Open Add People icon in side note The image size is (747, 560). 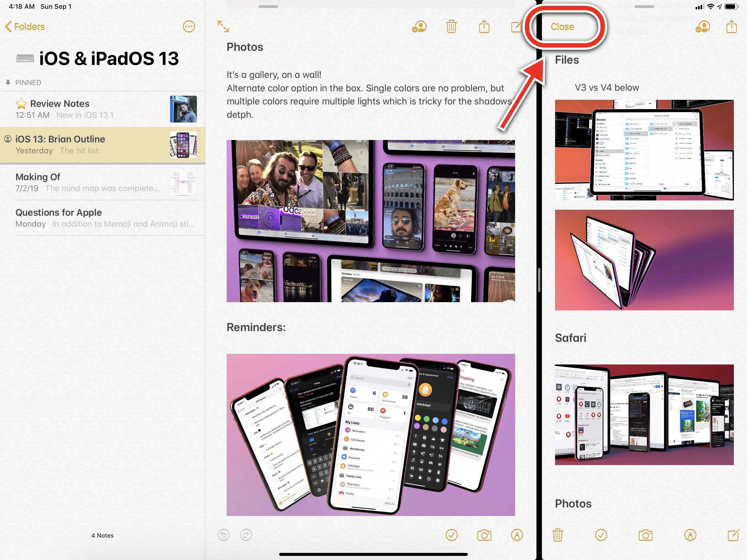pos(703,27)
